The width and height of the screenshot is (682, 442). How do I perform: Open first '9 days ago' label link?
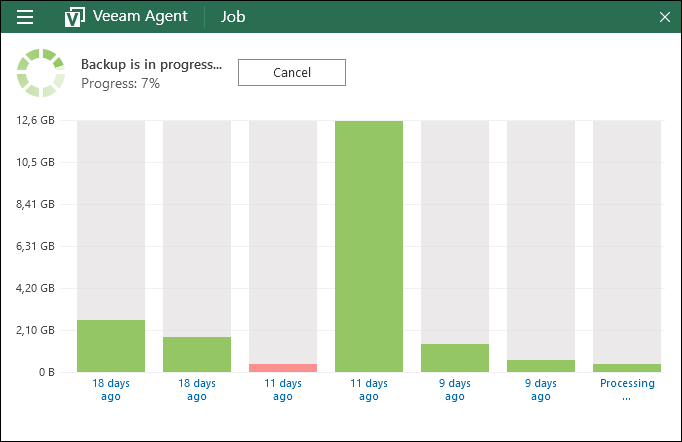pos(455,390)
